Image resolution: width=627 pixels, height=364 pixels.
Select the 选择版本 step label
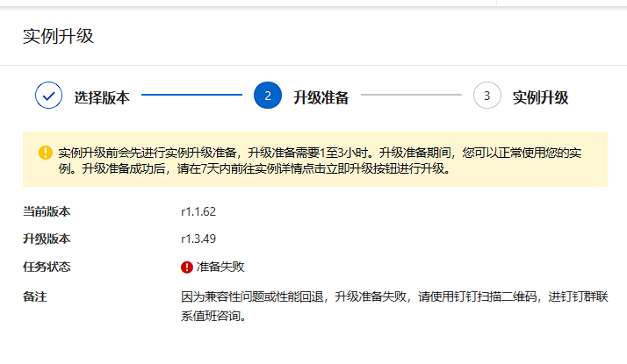point(102,97)
